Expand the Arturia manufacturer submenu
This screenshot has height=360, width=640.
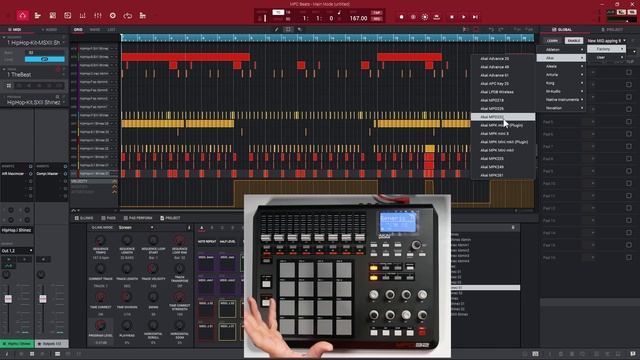(561, 75)
